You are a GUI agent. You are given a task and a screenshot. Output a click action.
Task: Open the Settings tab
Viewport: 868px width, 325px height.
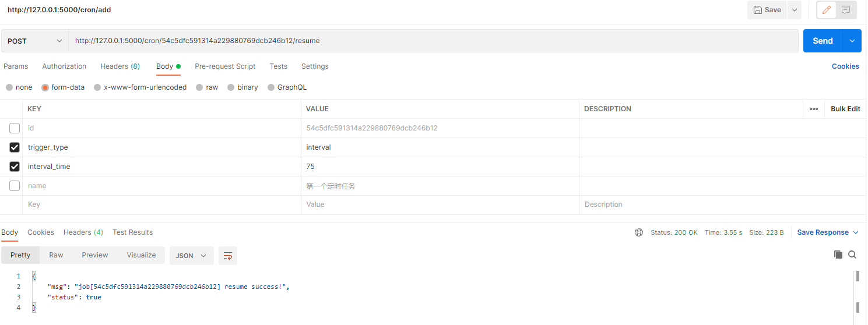coord(315,66)
